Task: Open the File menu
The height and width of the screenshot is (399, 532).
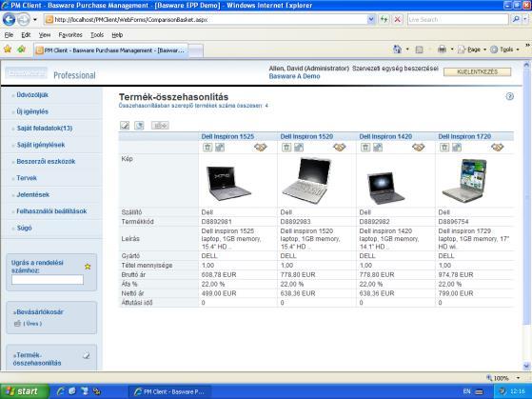Action: (9, 35)
